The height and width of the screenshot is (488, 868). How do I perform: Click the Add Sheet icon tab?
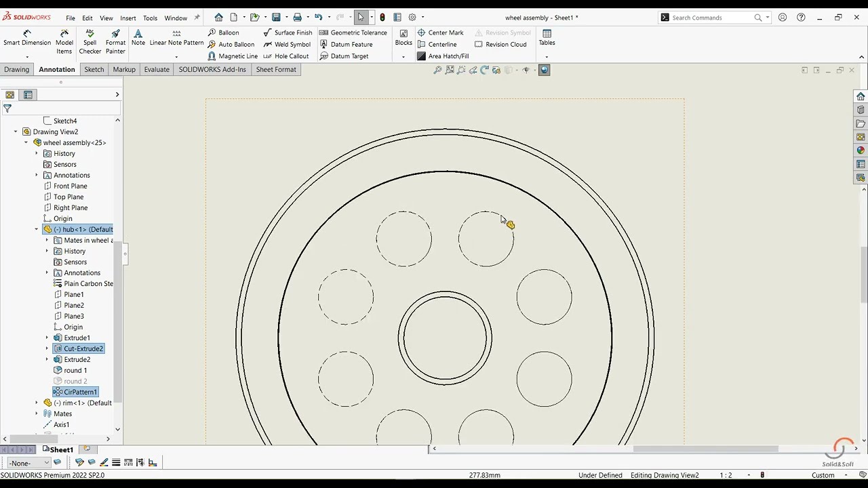[x=87, y=449]
